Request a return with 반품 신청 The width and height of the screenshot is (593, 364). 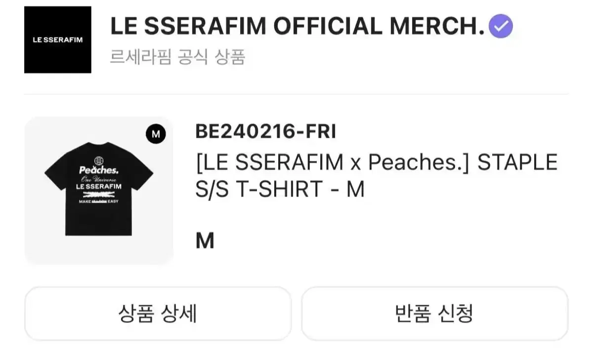(434, 313)
